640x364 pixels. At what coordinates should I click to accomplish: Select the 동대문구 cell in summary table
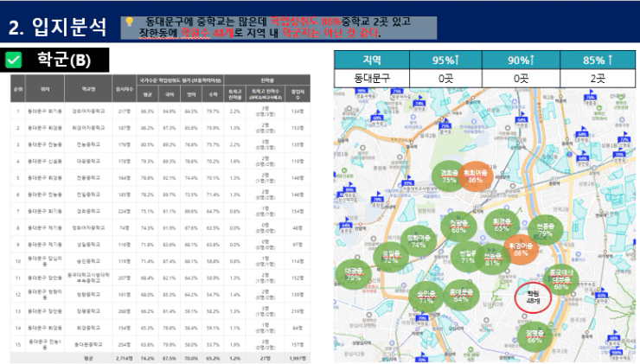coord(372,78)
